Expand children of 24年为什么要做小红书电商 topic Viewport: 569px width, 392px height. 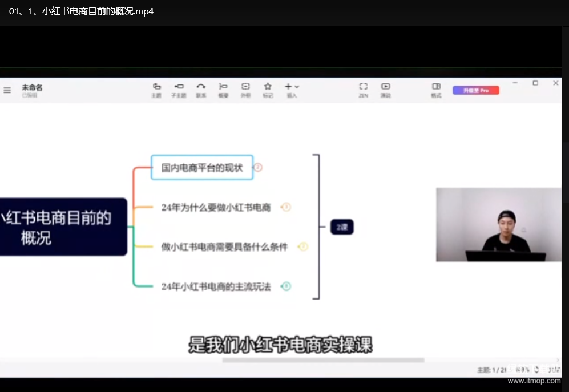[x=286, y=207]
